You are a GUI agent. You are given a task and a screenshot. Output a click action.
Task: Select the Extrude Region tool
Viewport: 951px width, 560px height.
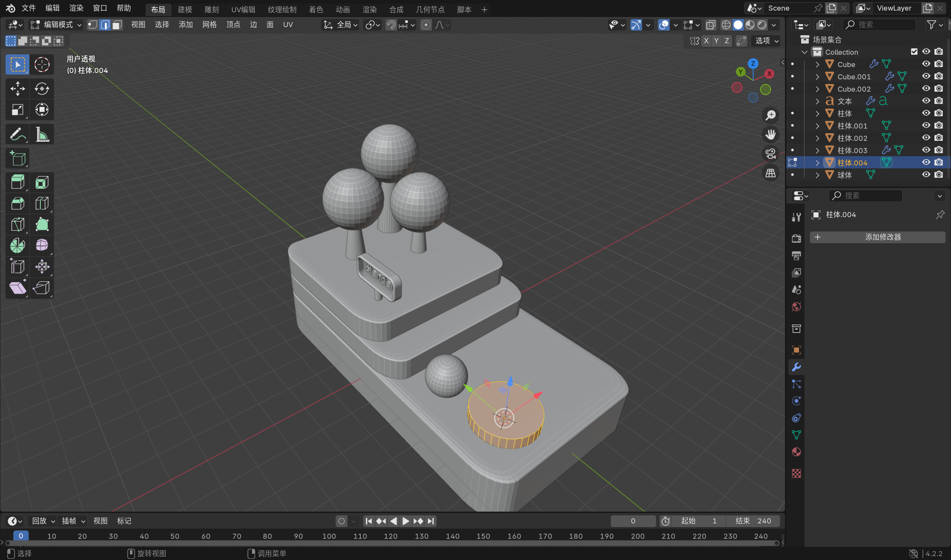pos(17,182)
